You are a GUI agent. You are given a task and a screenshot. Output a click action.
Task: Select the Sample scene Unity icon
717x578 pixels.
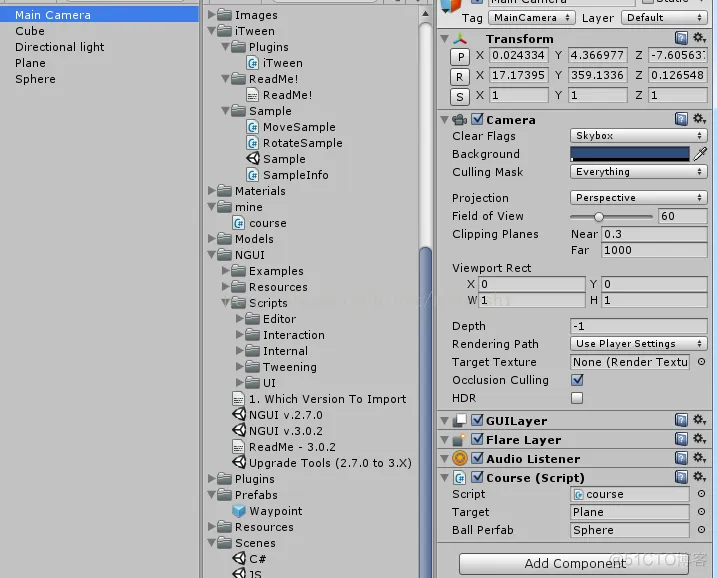pos(253,159)
